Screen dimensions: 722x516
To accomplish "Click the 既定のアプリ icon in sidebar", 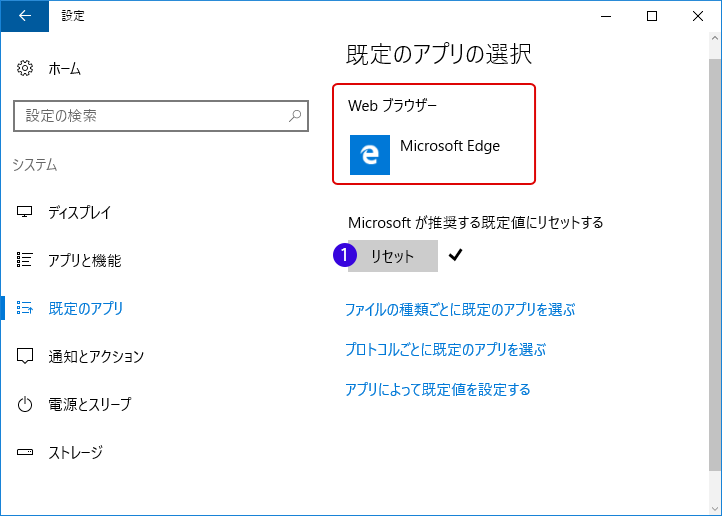I will tap(25, 307).
